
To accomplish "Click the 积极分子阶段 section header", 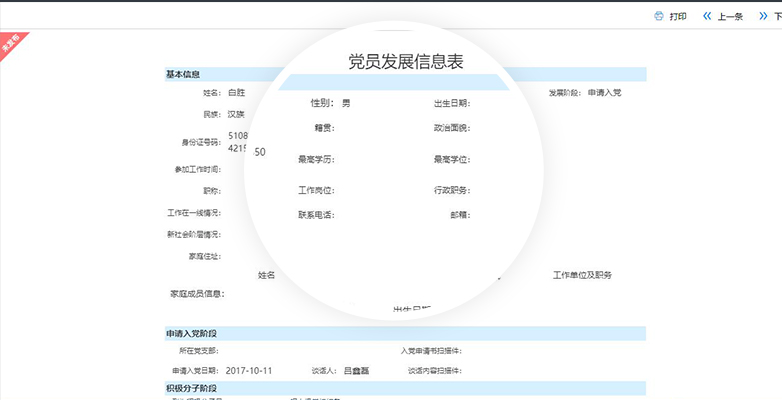I will (x=191, y=388).
